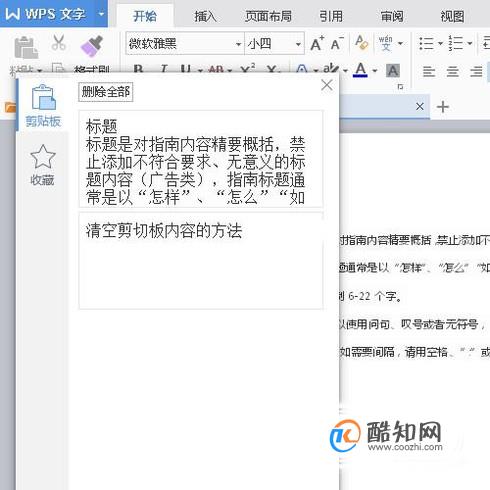Screen dimensions: 490x490
Task: Expand the 小四 font size dropdown
Action: click(x=298, y=44)
